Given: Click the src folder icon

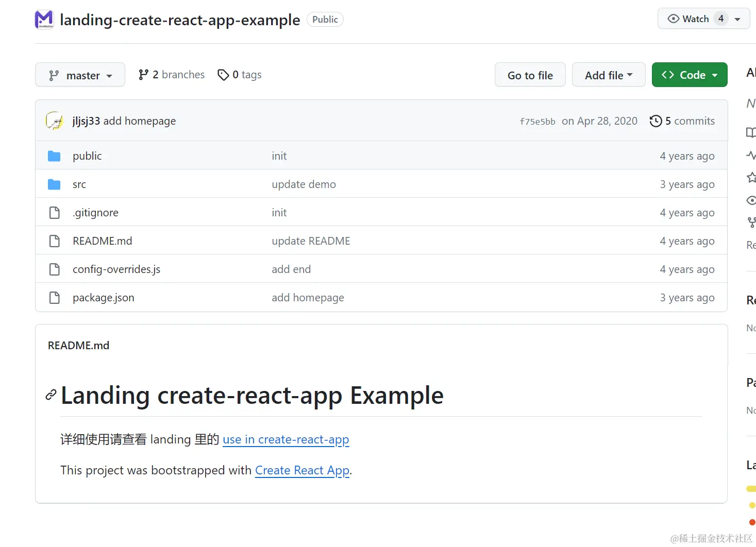Looking at the screenshot, I should tap(54, 184).
